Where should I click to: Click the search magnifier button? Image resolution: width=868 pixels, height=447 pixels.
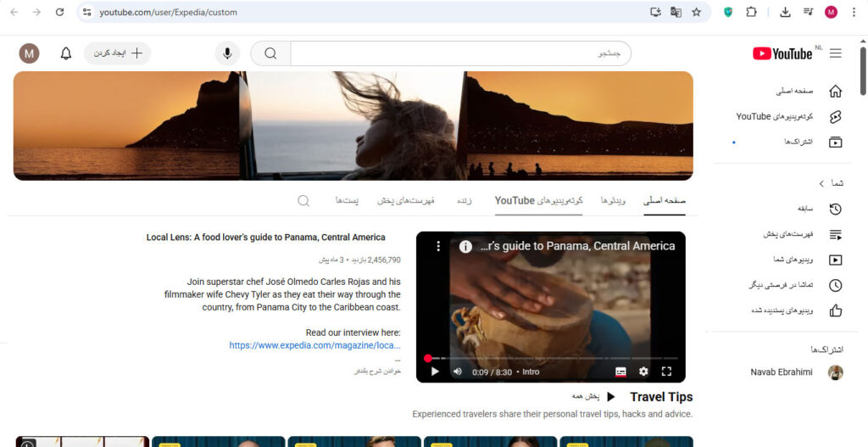[x=270, y=53]
